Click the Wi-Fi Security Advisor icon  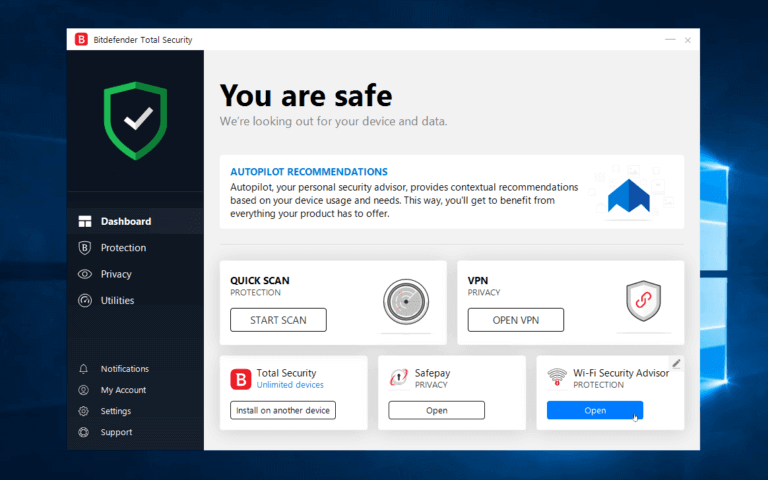click(x=557, y=378)
